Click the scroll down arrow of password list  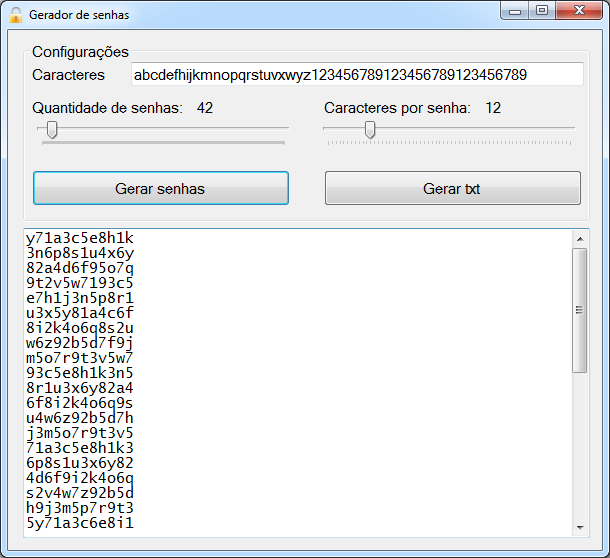coord(580,528)
